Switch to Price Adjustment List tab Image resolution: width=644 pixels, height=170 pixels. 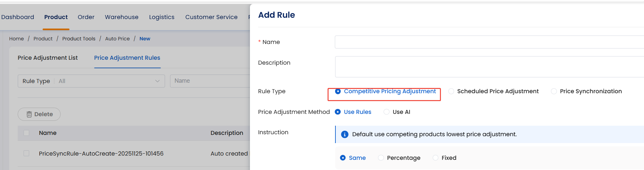[x=47, y=58]
